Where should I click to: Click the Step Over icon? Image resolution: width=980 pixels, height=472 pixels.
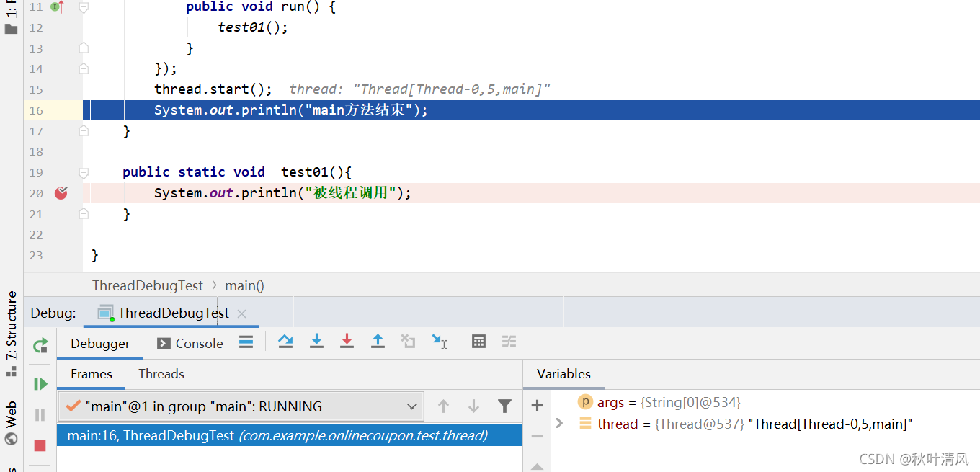[285, 342]
